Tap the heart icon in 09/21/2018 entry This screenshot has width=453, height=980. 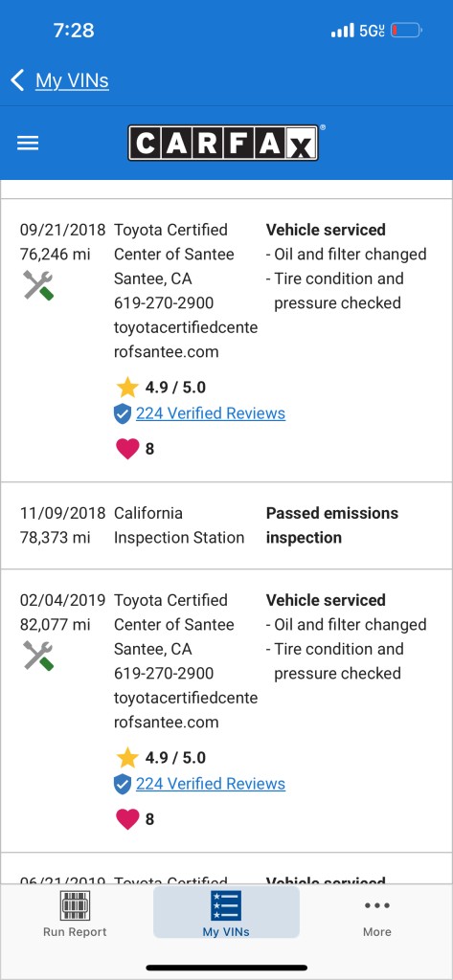[x=127, y=449]
